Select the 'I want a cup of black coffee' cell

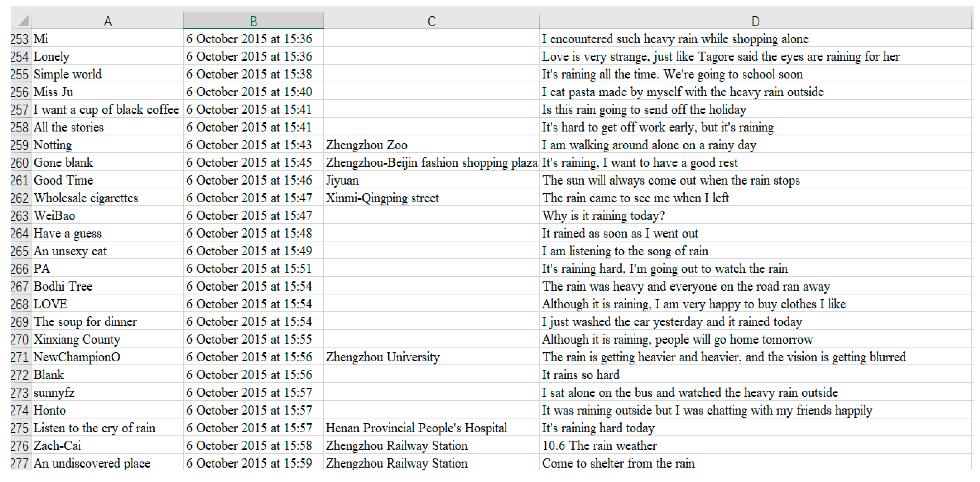pyautogui.click(x=106, y=110)
